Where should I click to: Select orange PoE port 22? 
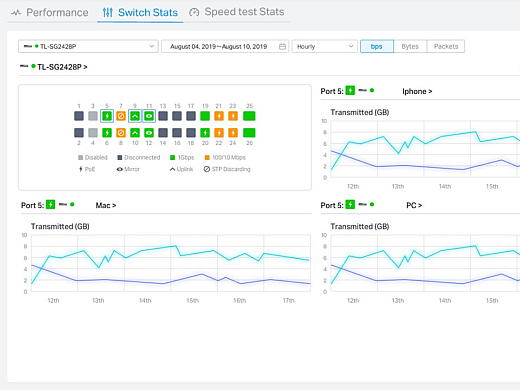pyautogui.click(x=219, y=133)
